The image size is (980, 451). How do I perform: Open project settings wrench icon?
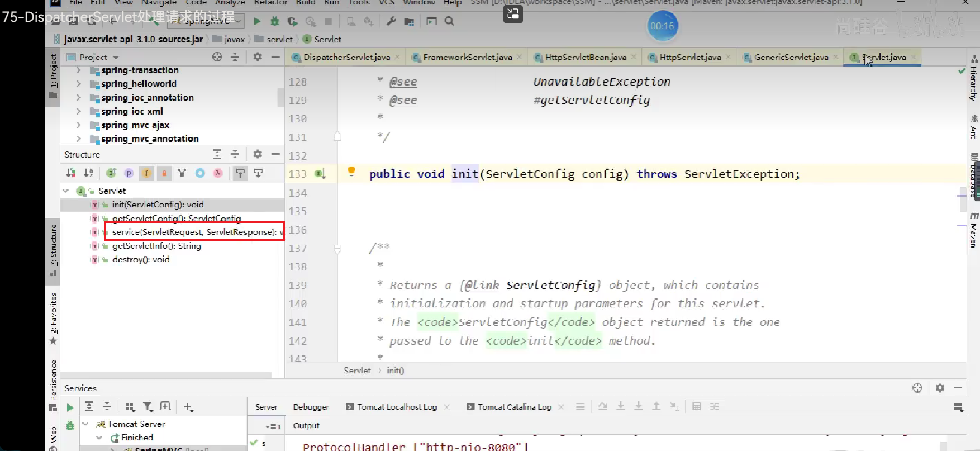391,21
